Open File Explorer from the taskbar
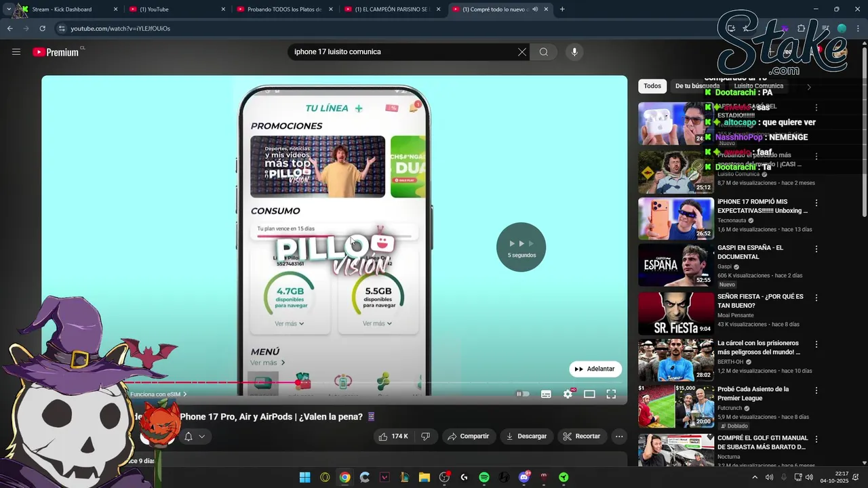Image resolution: width=868 pixels, height=488 pixels. pyautogui.click(x=425, y=477)
